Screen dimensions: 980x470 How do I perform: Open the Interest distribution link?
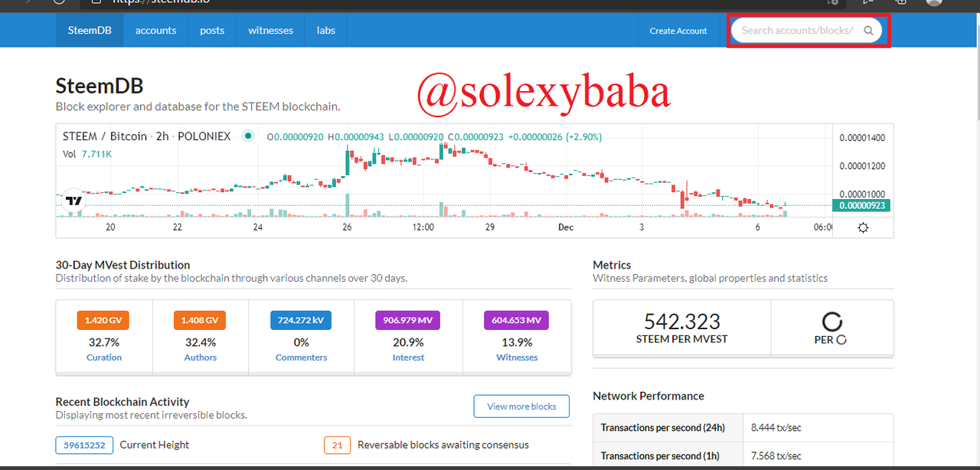[408, 357]
